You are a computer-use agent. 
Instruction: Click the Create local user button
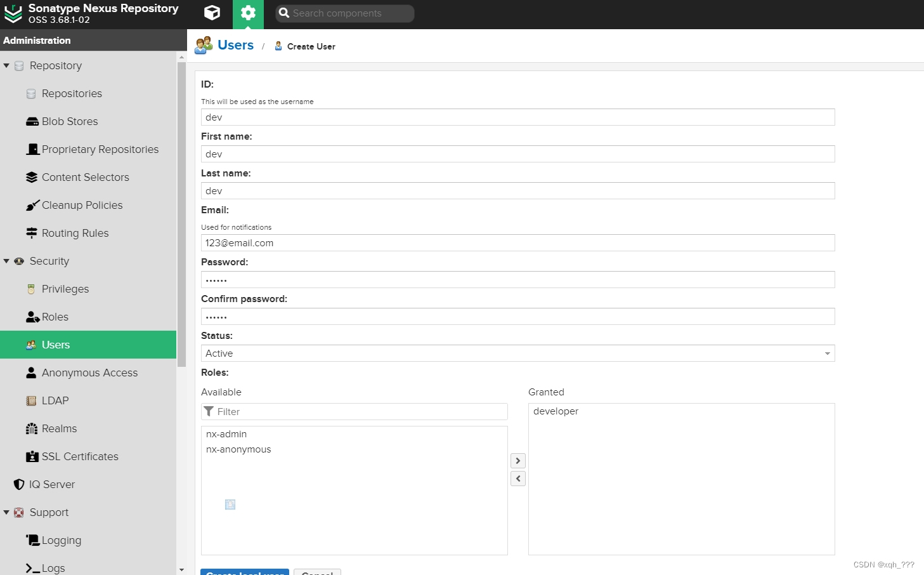pyautogui.click(x=245, y=572)
